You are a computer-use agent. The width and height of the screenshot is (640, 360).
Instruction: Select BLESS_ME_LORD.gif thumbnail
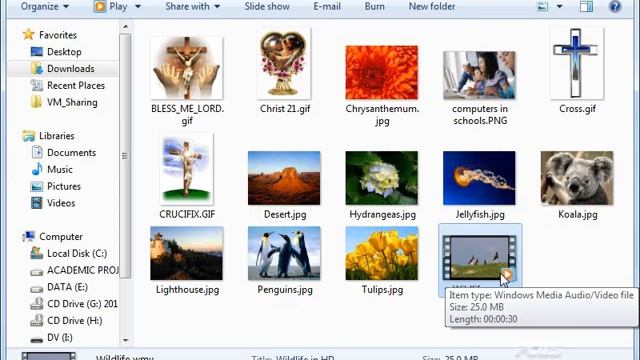pos(187,67)
